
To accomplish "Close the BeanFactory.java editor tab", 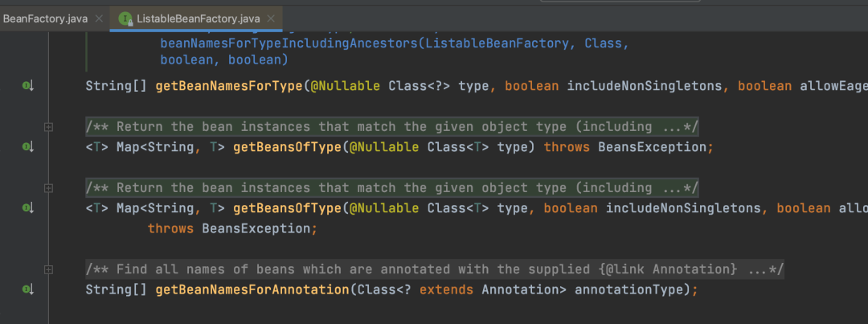I will [x=99, y=18].
